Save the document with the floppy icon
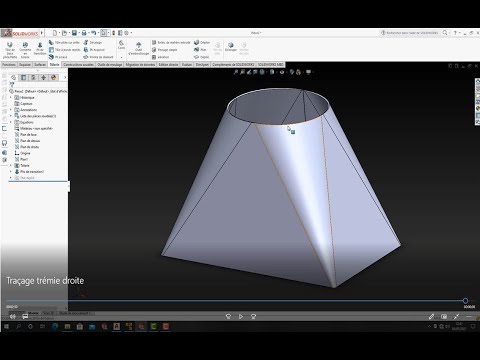The image size is (480, 360). click(x=74, y=33)
